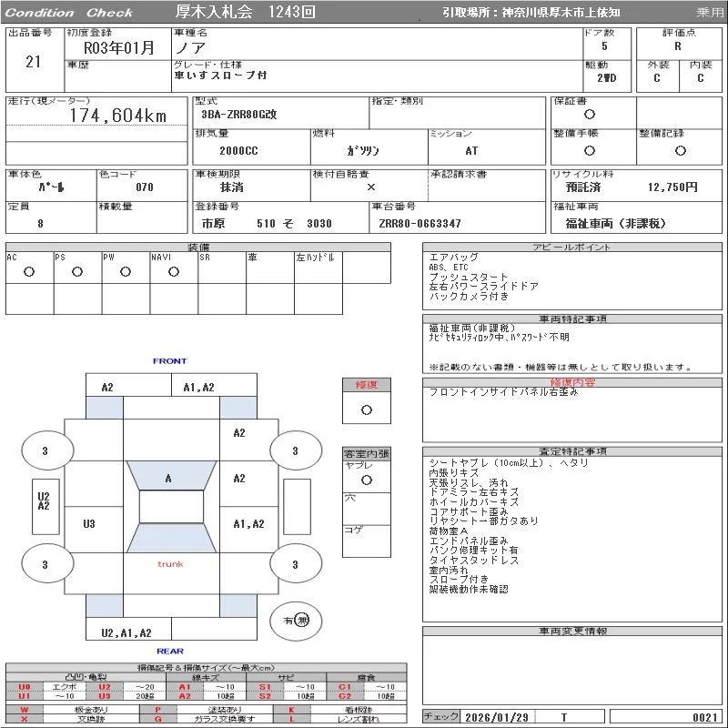Image resolution: width=728 pixels, height=728 pixels.
Task: Click the AC equipment circle
Action: tap(29, 271)
